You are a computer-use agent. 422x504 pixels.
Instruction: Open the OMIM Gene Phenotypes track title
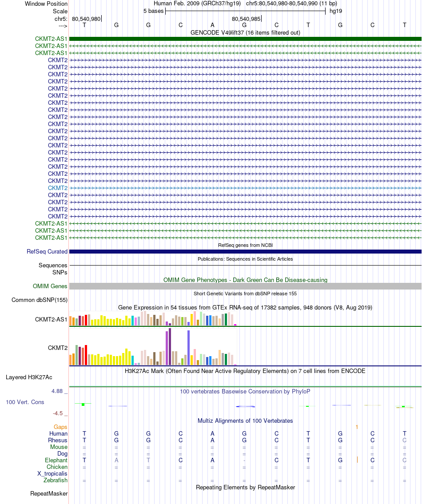click(245, 280)
